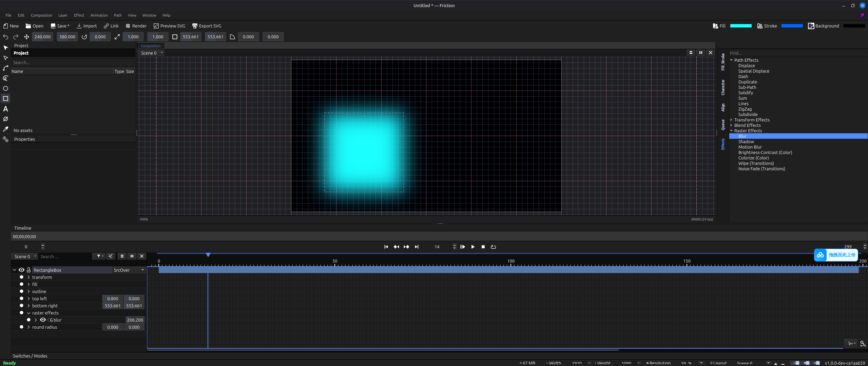Click the Render button
Viewport: 868px width, 366px height.
[136, 26]
